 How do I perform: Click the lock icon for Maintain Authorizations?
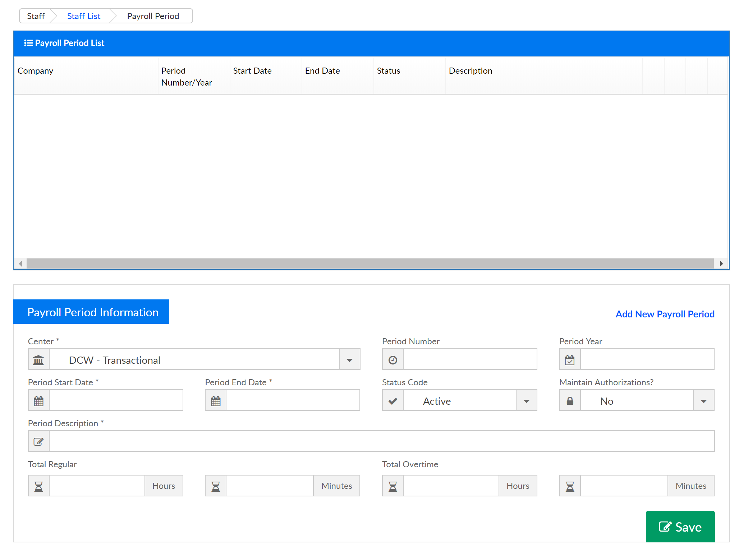point(570,401)
